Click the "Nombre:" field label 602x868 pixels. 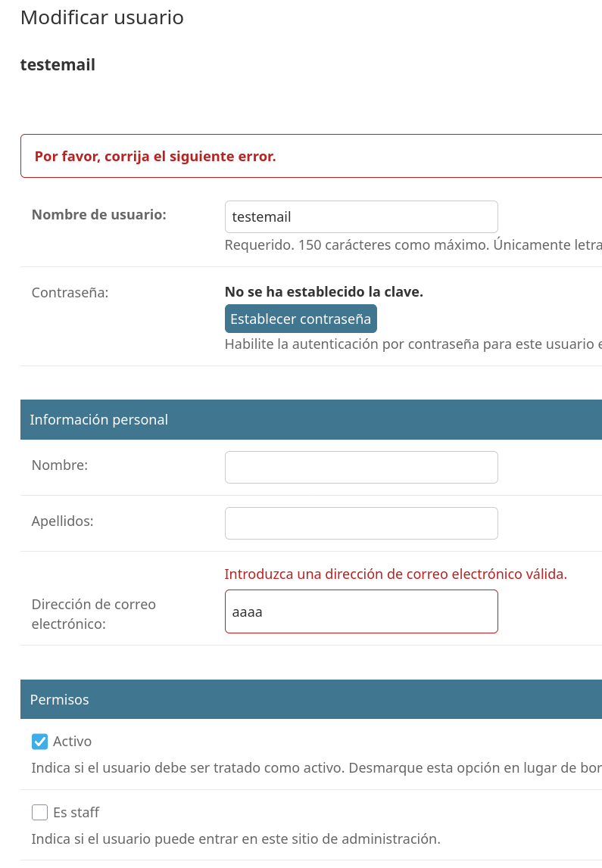click(60, 465)
